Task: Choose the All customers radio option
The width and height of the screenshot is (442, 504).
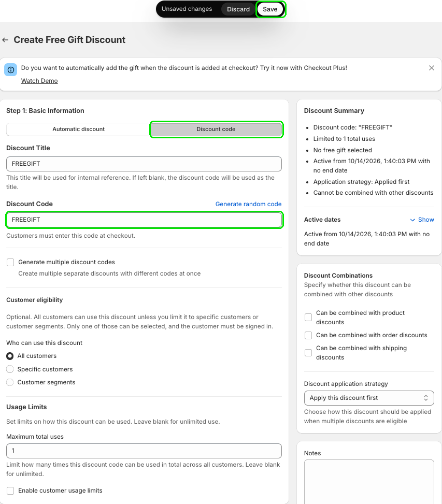Action: point(10,356)
